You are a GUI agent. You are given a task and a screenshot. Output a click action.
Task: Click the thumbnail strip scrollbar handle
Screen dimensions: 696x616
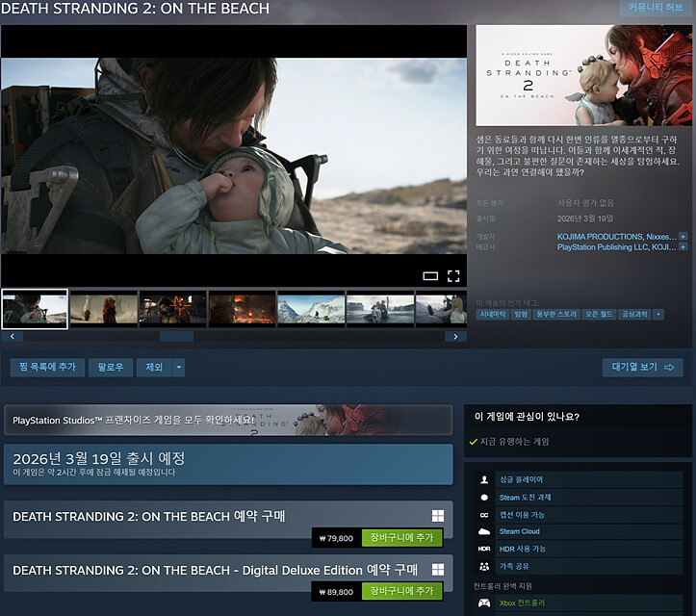[176, 337]
